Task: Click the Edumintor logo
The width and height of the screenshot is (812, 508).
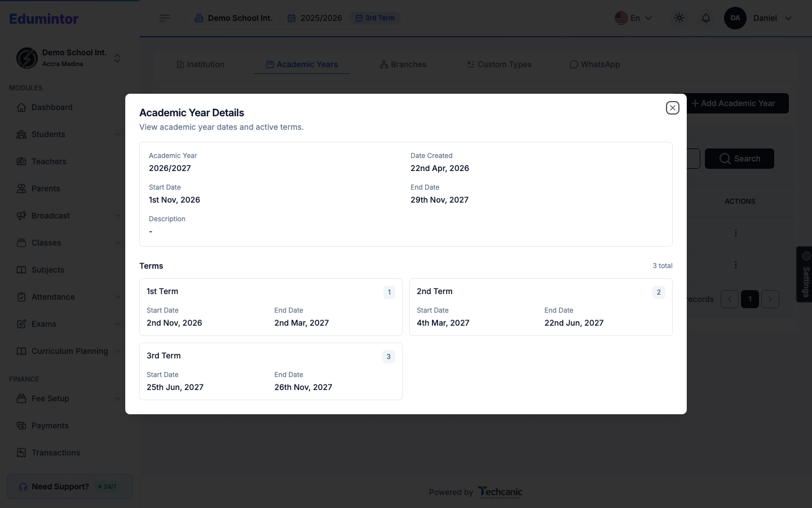Action: (x=44, y=19)
